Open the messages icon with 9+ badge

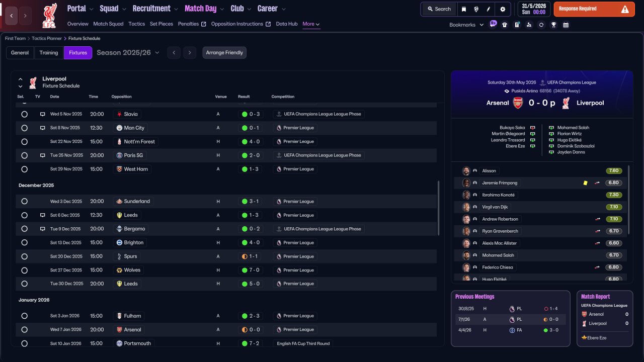[x=493, y=24]
